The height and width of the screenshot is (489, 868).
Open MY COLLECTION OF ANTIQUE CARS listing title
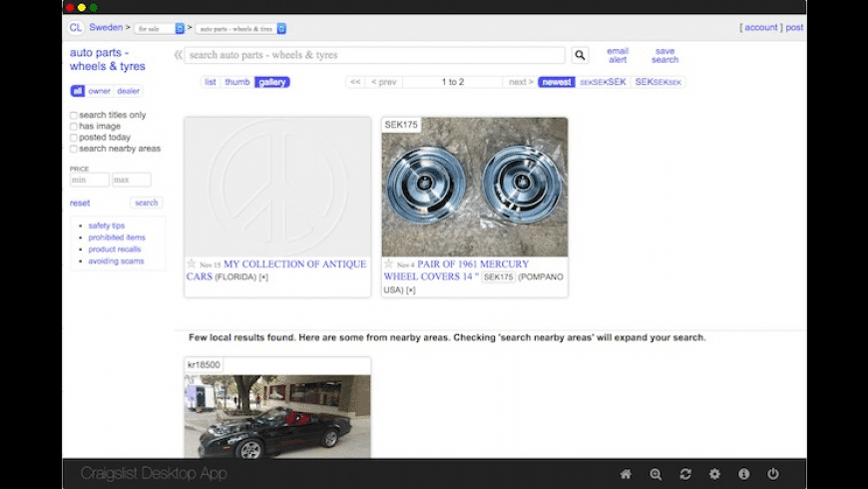pos(276,270)
